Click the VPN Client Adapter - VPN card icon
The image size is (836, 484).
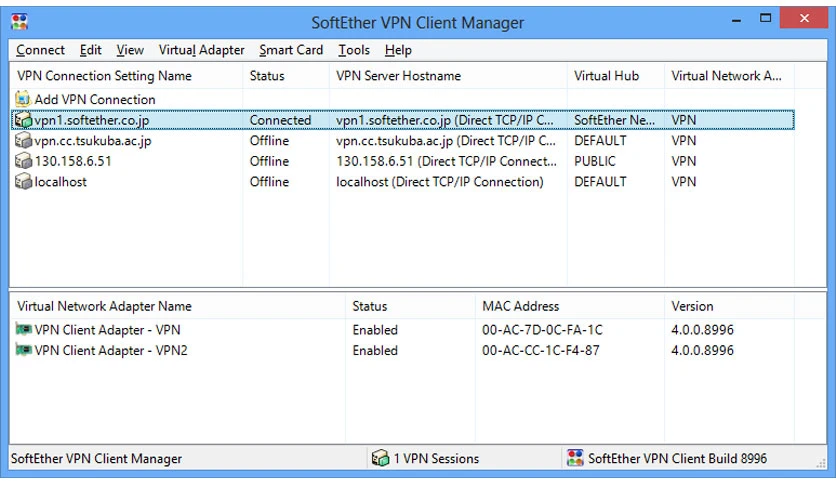tap(23, 329)
